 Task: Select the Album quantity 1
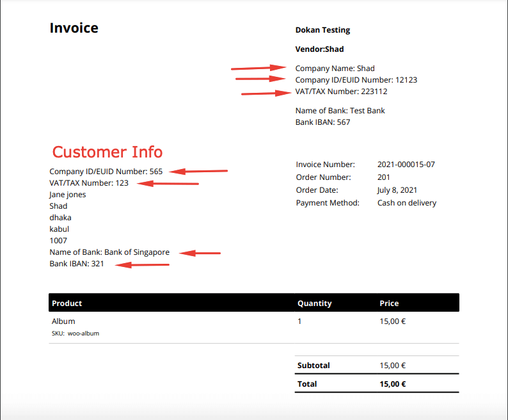299,321
